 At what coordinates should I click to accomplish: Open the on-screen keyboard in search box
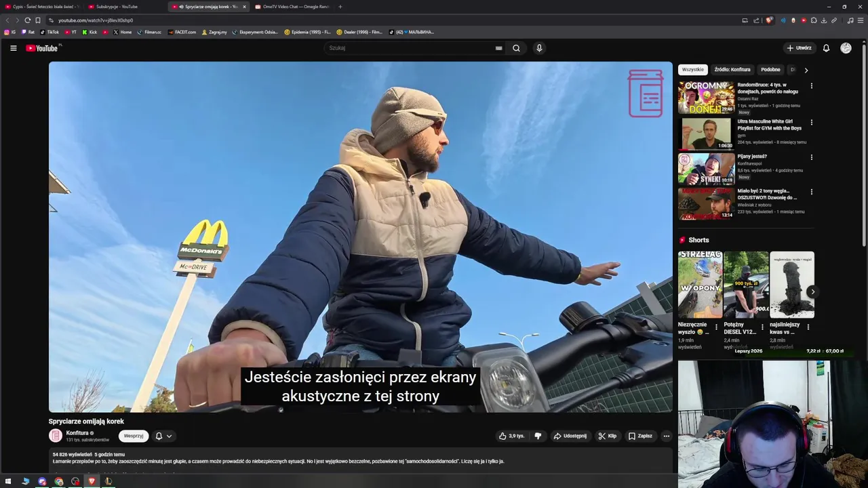[x=498, y=48]
